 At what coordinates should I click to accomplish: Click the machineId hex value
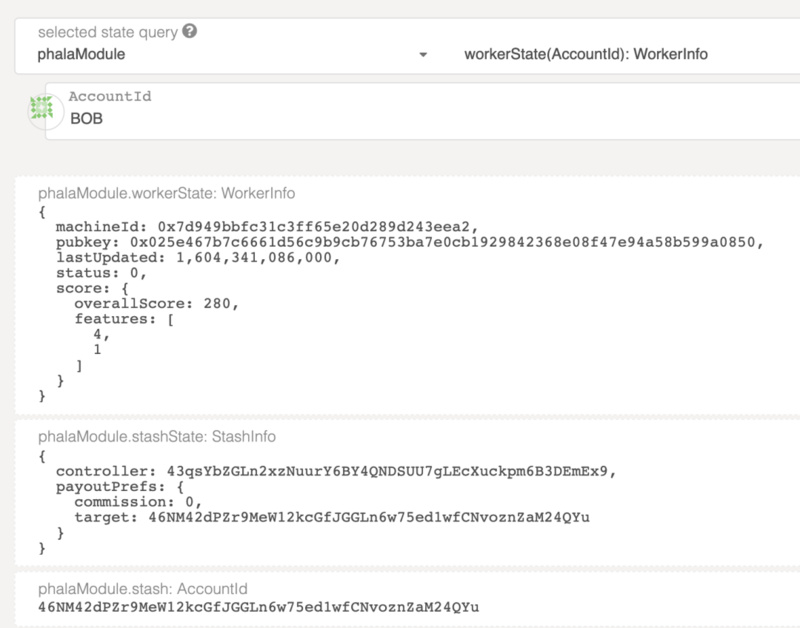tap(313, 227)
